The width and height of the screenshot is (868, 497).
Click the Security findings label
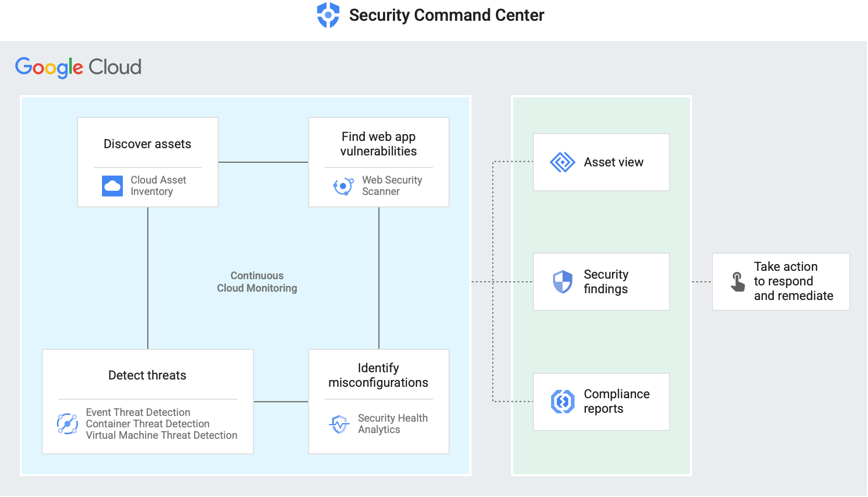coord(606,282)
